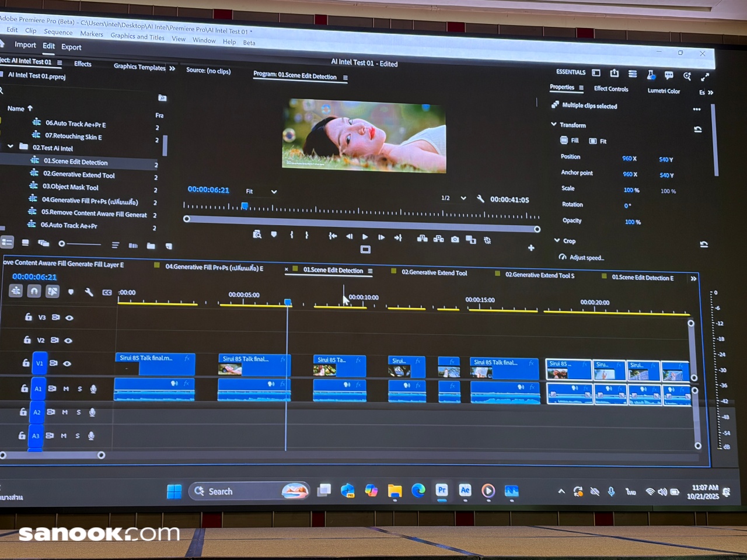Open the Program monitor wrench settings
This screenshot has width=747, height=560.
click(480, 199)
